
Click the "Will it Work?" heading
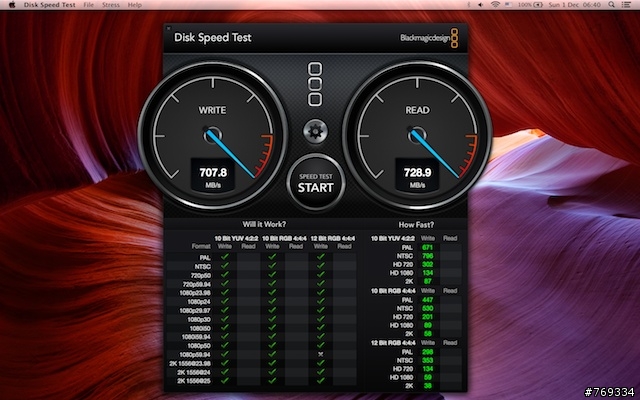[264, 224]
